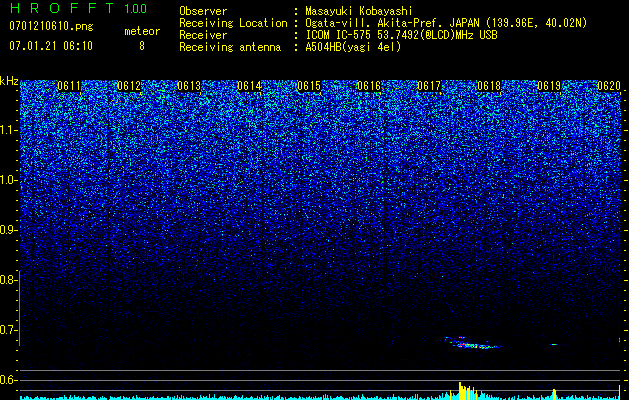Image resolution: width=629 pixels, height=400 pixels.
Task: Click the 0.9 kHz axis label
Action: tap(8, 230)
